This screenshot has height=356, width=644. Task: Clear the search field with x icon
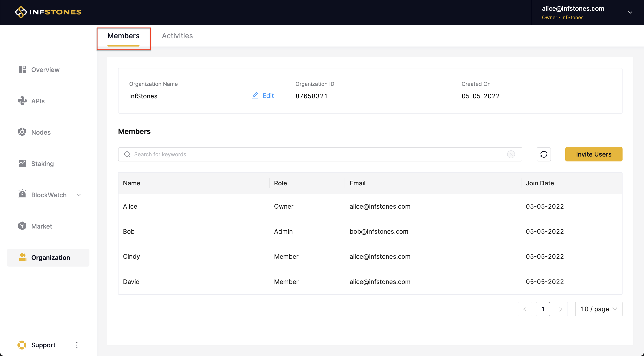click(511, 154)
